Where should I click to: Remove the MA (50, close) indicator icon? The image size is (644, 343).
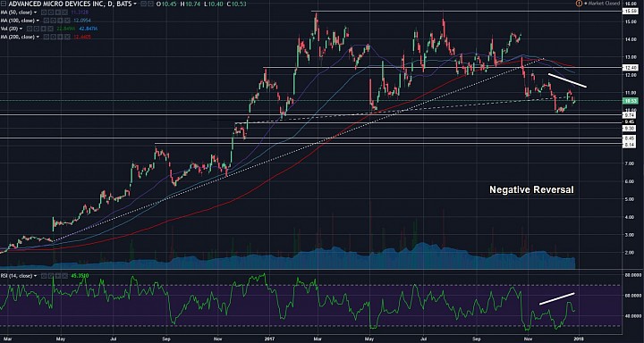click(x=64, y=13)
